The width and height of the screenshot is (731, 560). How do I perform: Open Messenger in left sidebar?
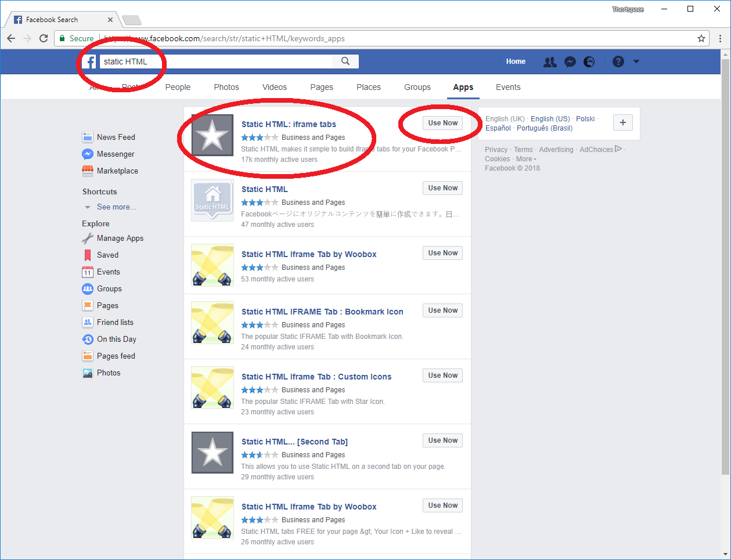tap(109, 154)
